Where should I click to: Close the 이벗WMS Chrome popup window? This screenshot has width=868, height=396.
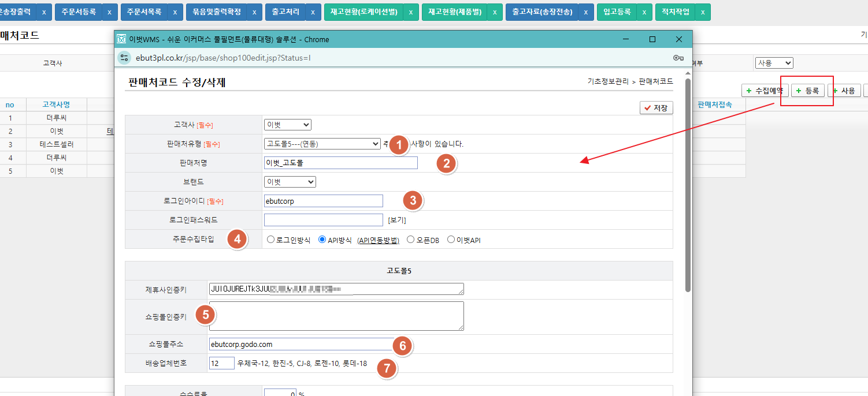coord(679,39)
